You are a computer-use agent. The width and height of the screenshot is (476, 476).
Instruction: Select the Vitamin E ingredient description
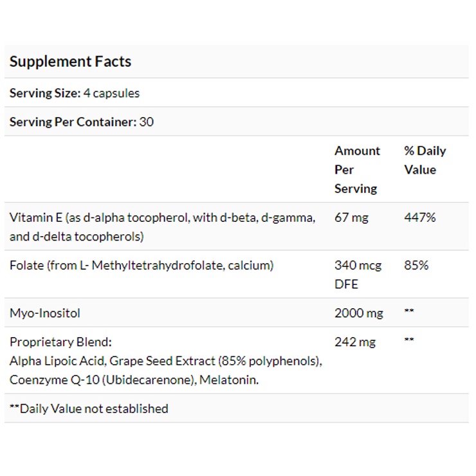click(162, 226)
